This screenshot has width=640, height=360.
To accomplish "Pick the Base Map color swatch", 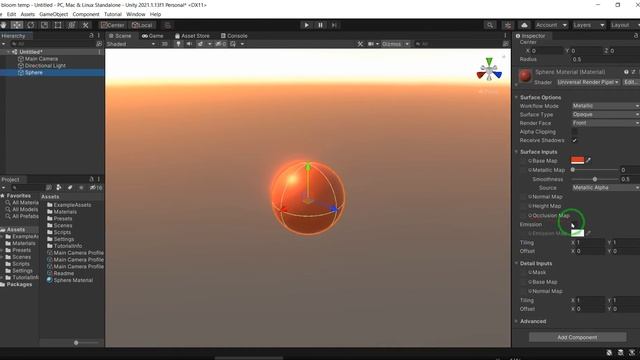I will click(577, 160).
